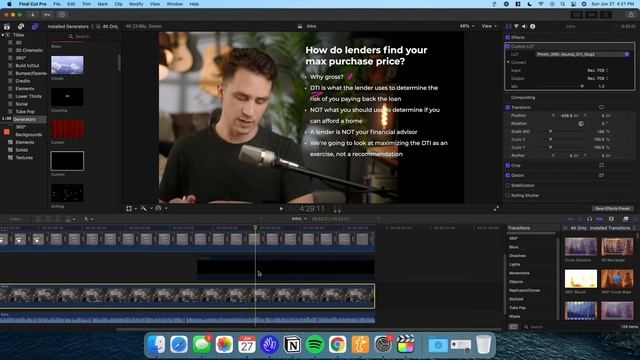This screenshot has width=640, height=360.
Task: Show the Video inspector tab icon
Action: [x=508, y=26]
